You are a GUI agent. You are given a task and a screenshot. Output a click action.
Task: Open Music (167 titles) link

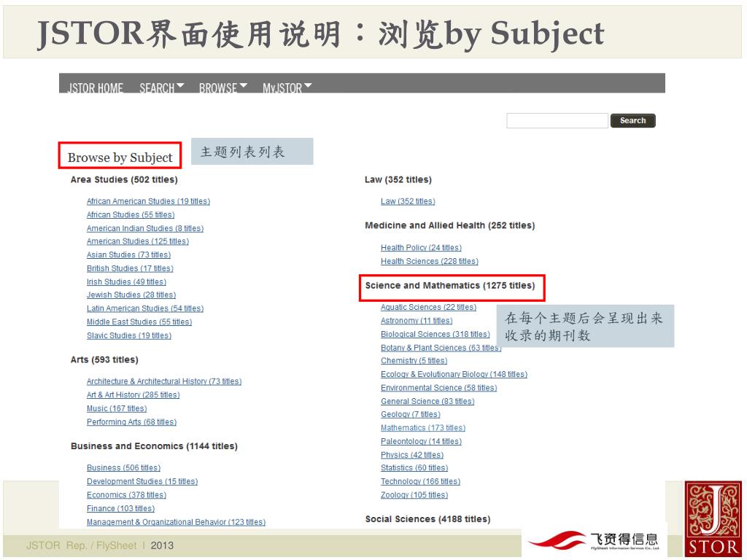pos(117,408)
